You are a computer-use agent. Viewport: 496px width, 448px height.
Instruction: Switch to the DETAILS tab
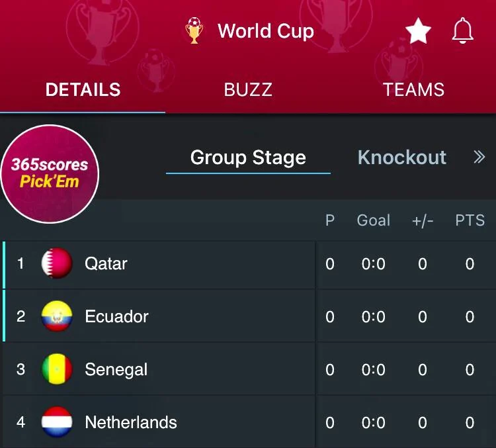click(83, 90)
